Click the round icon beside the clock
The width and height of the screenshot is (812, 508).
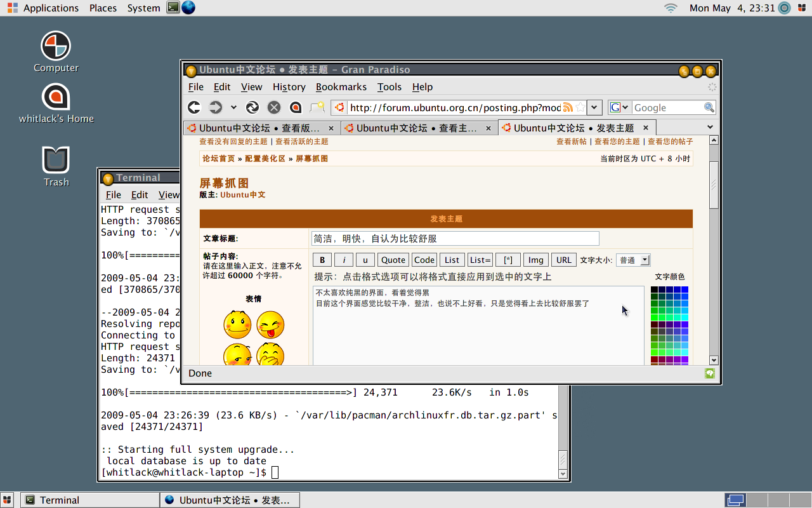[x=785, y=8]
